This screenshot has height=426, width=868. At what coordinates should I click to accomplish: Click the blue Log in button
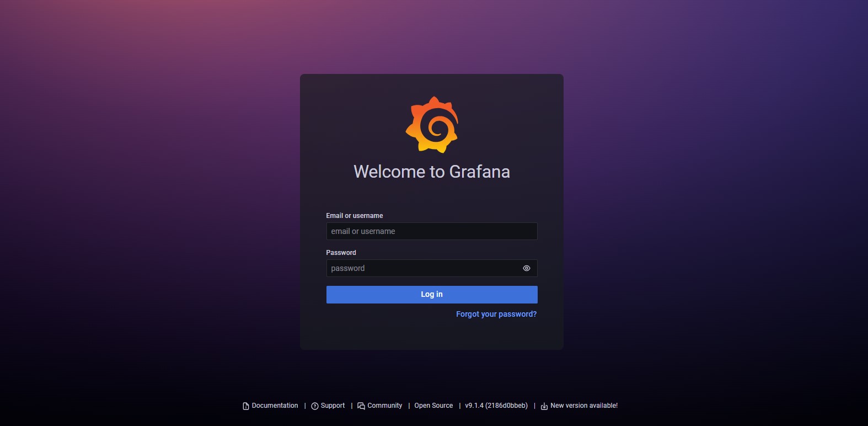(x=432, y=295)
